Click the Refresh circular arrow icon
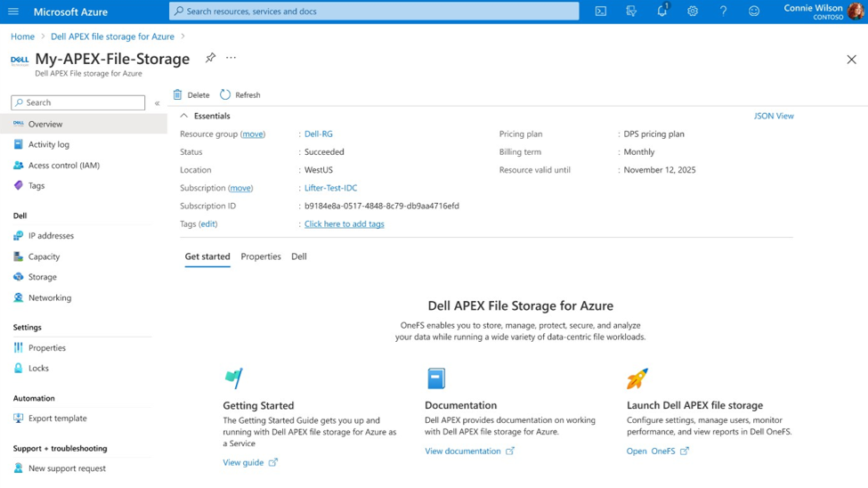 [224, 94]
